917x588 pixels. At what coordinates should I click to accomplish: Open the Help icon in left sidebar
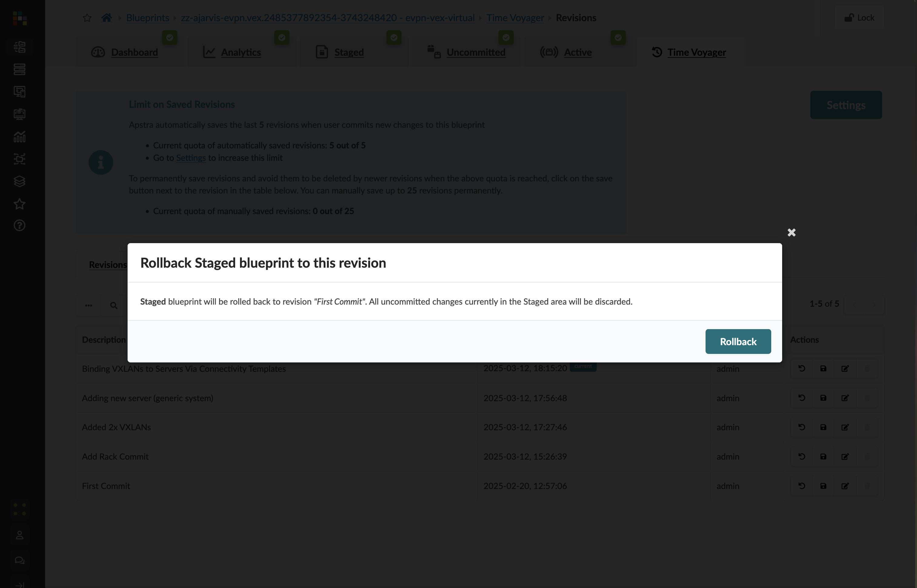pos(19,226)
